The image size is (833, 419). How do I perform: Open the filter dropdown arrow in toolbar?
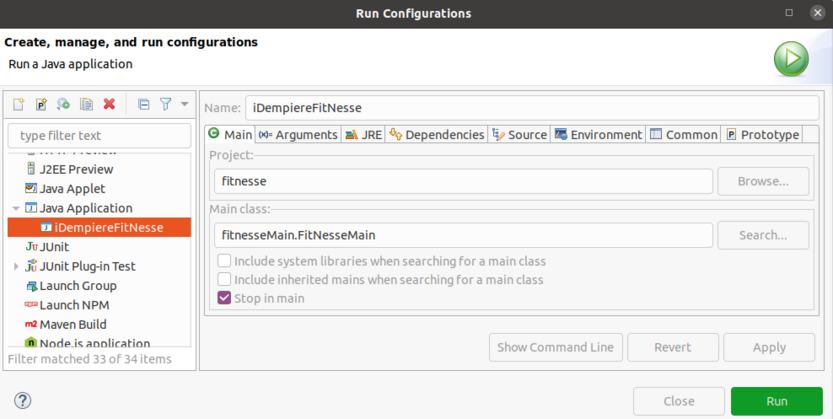(x=184, y=104)
